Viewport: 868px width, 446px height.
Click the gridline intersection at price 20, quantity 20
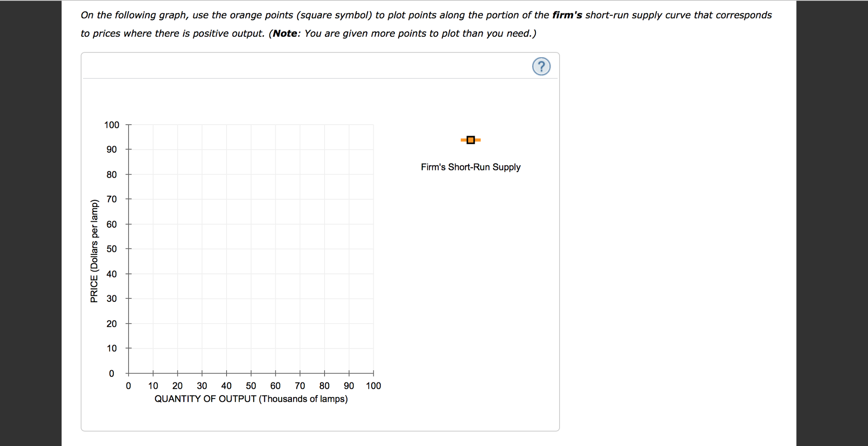[177, 324]
